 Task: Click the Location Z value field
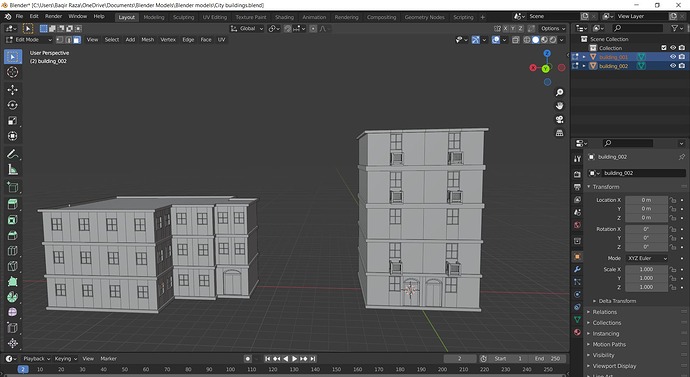(x=646, y=217)
